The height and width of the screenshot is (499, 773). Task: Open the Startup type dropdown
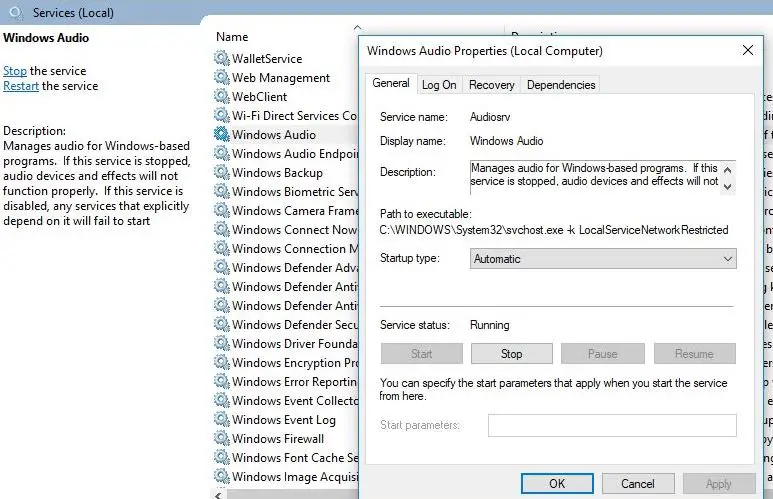click(603, 259)
